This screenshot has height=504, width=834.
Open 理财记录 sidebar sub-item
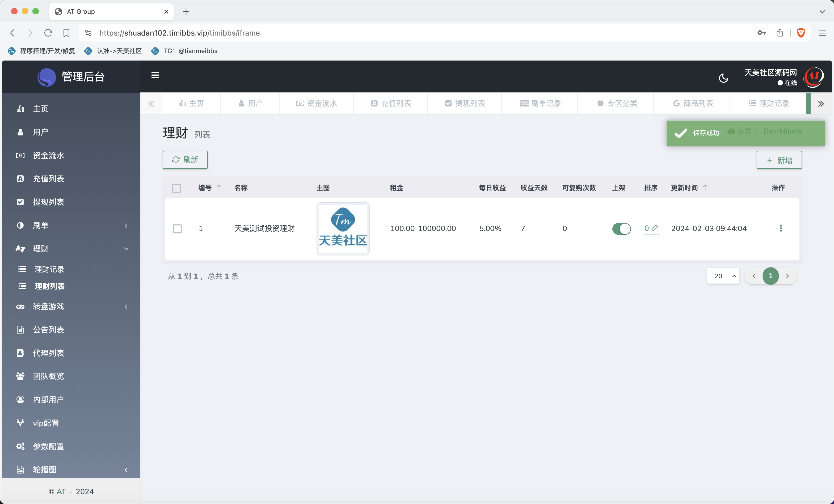(71, 269)
